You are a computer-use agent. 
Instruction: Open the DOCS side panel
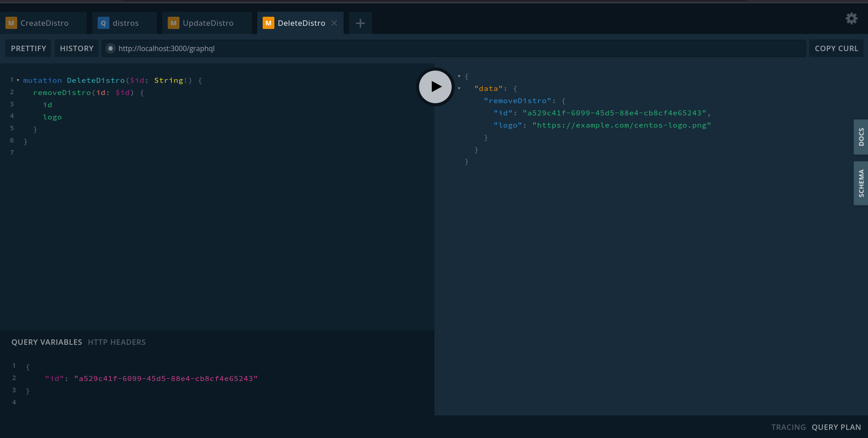click(x=861, y=137)
